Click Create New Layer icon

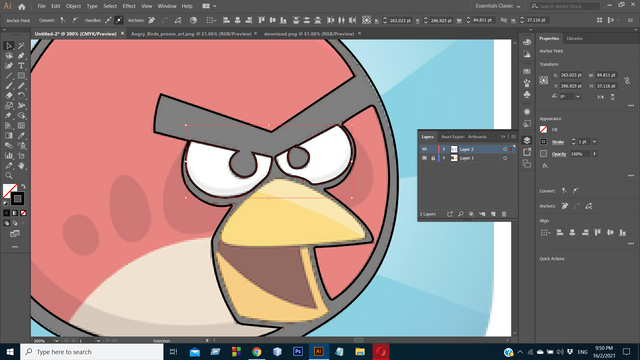(493, 214)
